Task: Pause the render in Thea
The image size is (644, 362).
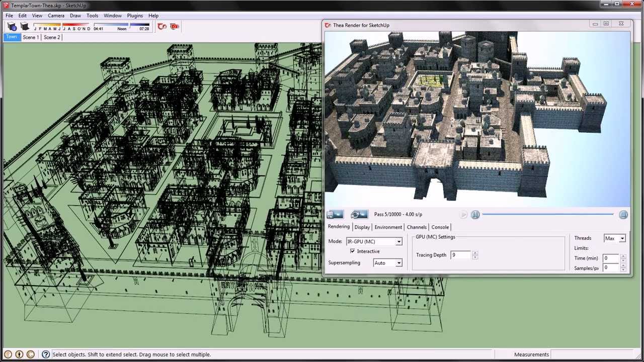Action: 475,215
